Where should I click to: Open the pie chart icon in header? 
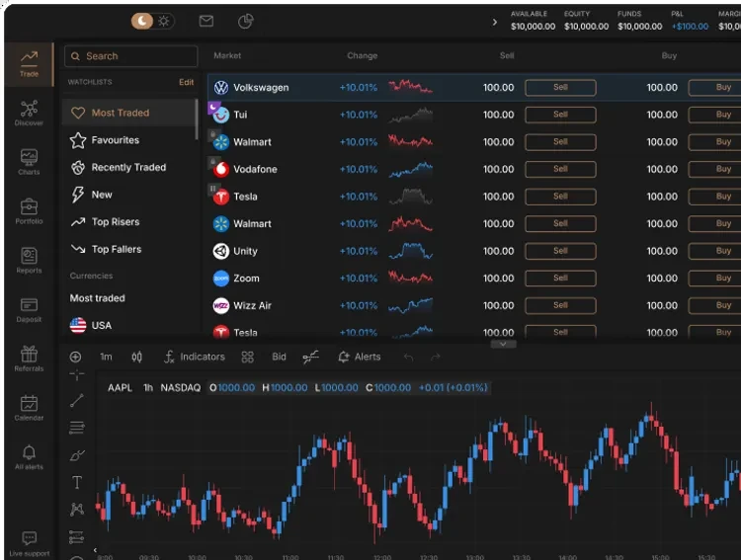pyautogui.click(x=245, y=21)
